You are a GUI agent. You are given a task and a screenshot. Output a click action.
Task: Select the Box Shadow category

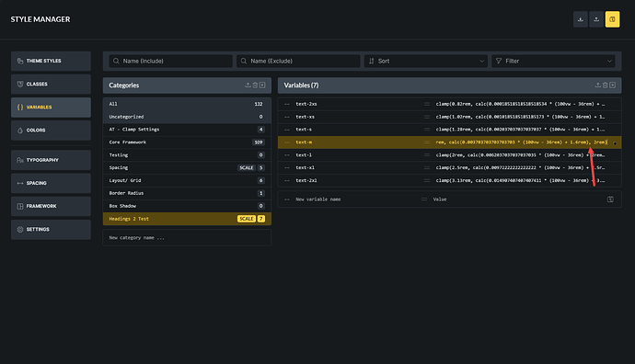[x=187, y=206]
